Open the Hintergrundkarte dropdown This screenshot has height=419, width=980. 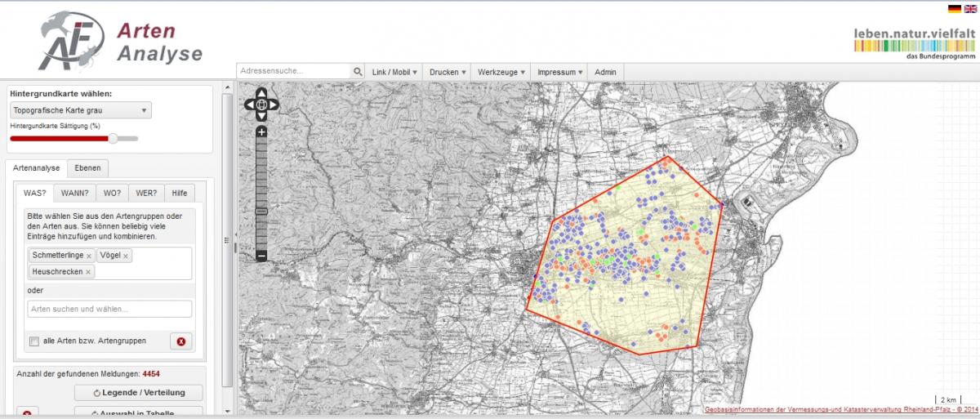81,110
